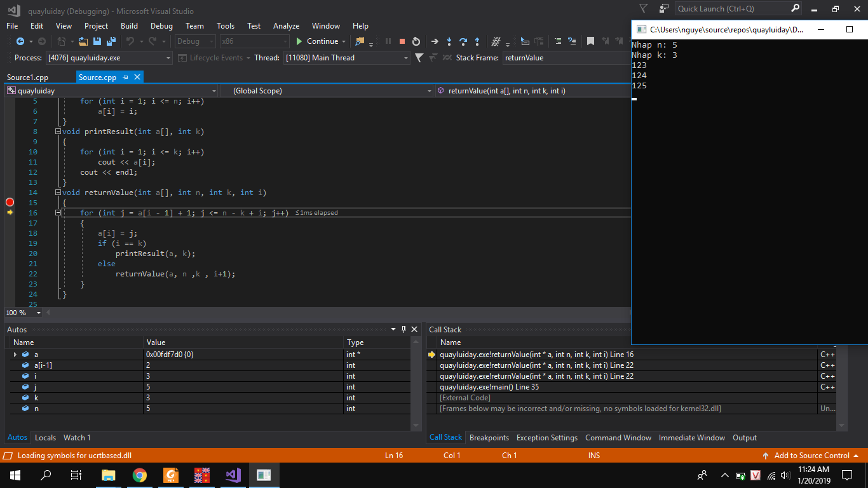Click the Step Over arrow icon
The image size is (868, 488).
click(463, 41)
